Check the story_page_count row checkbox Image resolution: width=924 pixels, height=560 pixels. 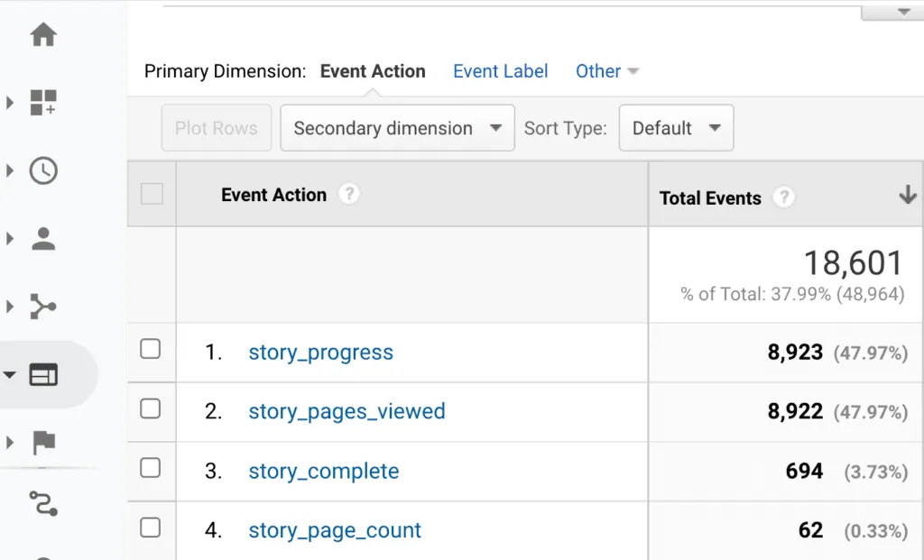click(x=151, y=527)
